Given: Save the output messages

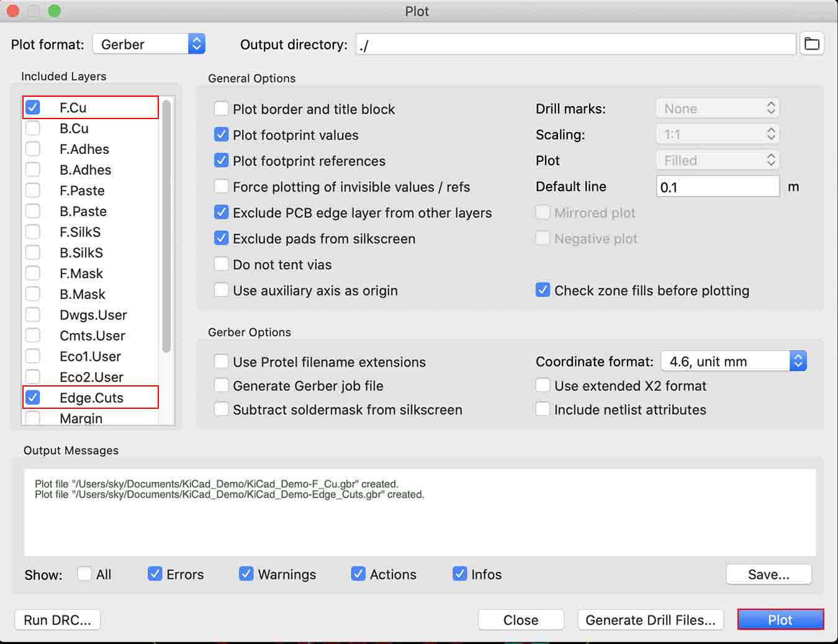Looking at the screenshot, I should click(x=768, y=575).
